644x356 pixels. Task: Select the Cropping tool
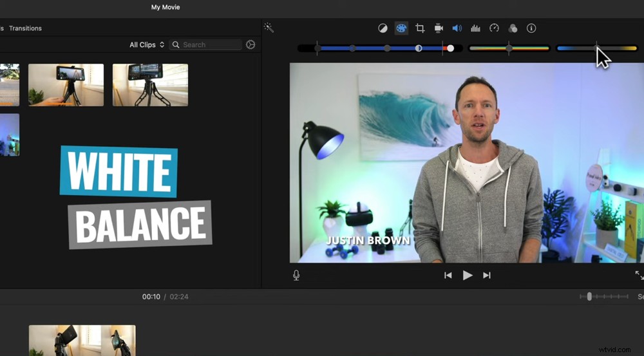(420, 28)
